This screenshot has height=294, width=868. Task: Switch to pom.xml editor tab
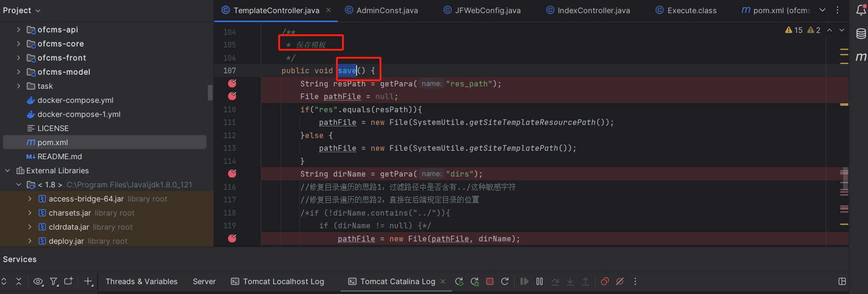tap(776, 10)
